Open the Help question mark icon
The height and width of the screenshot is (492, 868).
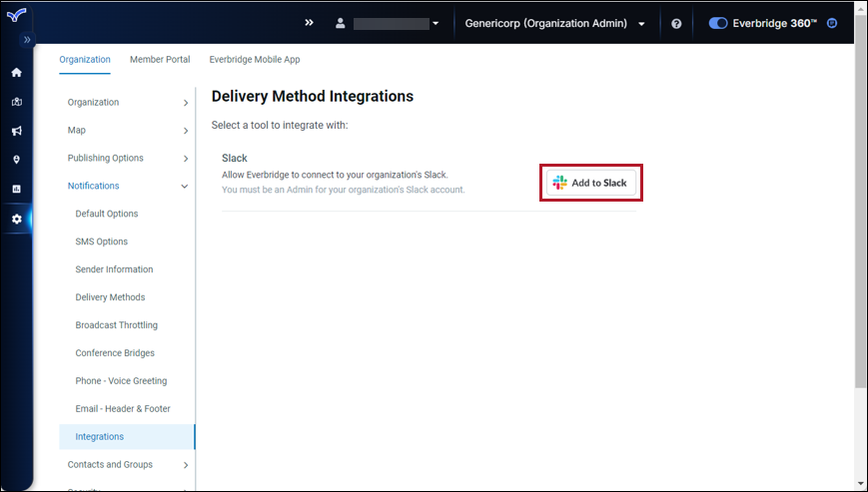pos(676,24)
